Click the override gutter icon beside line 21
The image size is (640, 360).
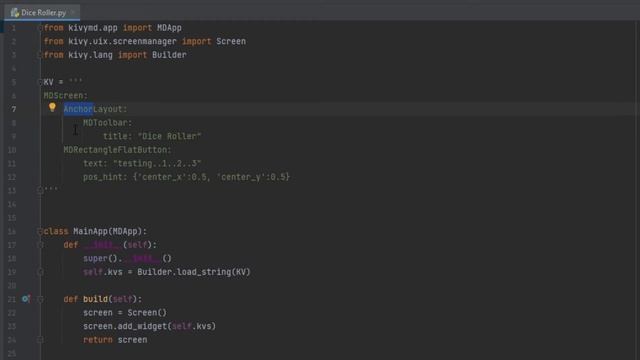click(x=26, y=299)
